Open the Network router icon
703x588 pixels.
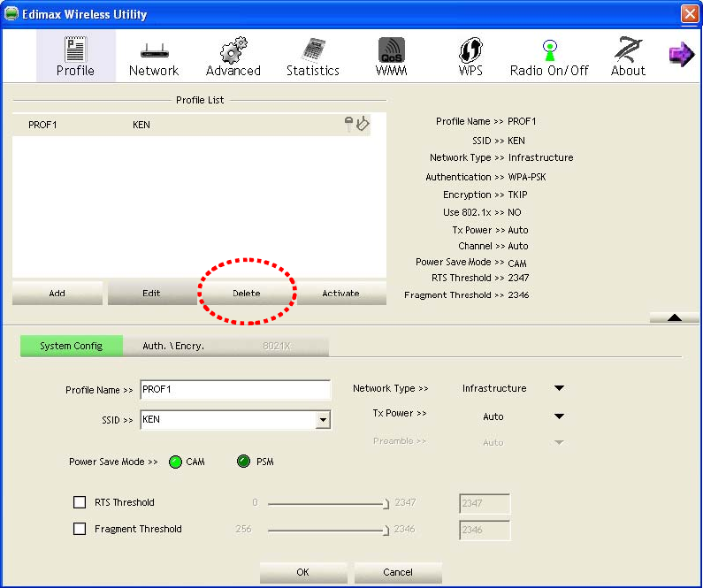pyautogui.click(x=154, y=50)
